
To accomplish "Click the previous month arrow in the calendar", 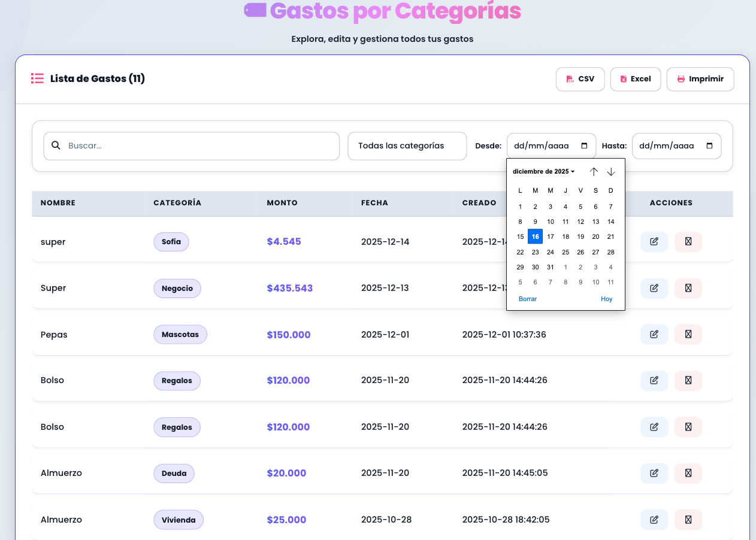I will tap(594, 171).
